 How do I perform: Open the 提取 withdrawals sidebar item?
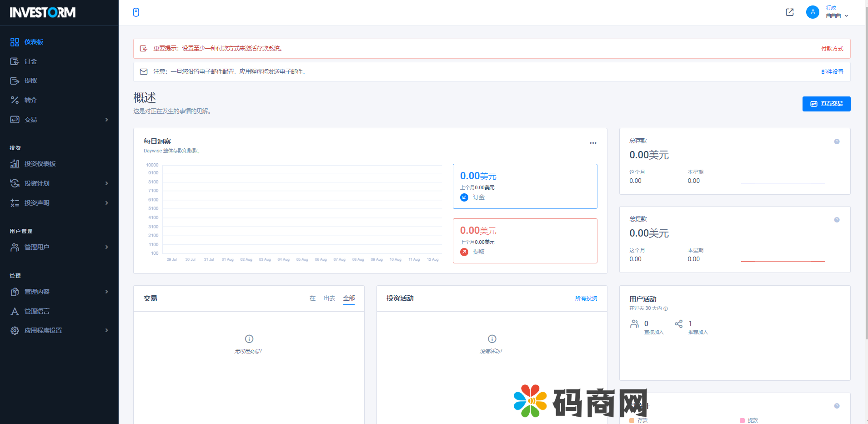pos(30,81)
